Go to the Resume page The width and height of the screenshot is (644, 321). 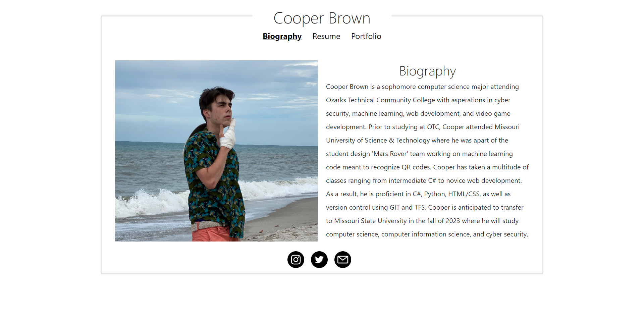(x=326, y=36)
